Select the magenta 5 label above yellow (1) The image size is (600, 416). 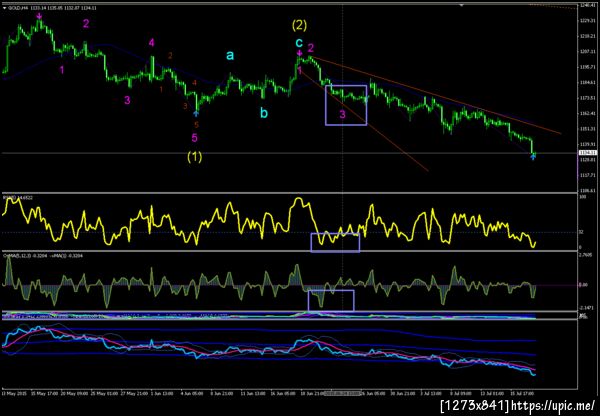click(x=194, y=138)
